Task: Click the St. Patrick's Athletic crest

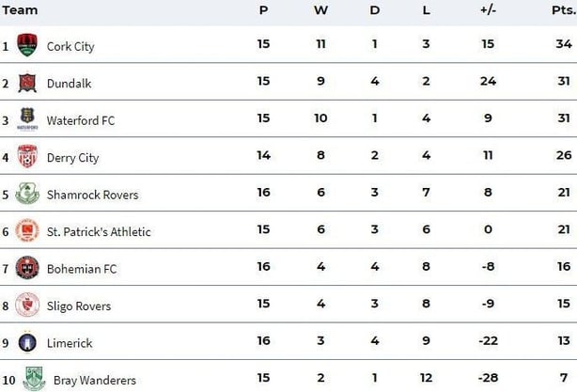Action: pos(27,231)
